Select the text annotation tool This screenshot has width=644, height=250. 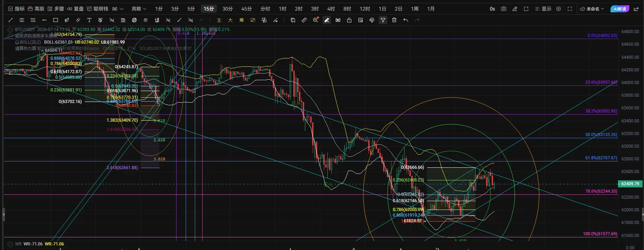tap(89, 20)
